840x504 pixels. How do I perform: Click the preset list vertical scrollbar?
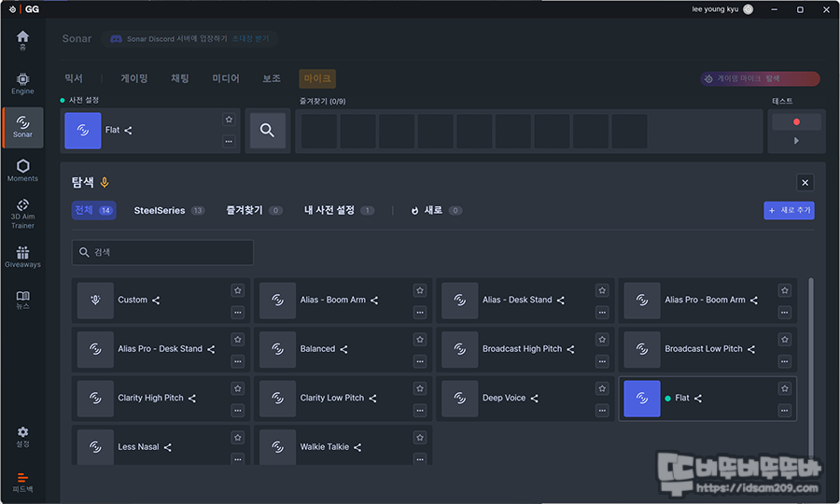click(810, 370)
